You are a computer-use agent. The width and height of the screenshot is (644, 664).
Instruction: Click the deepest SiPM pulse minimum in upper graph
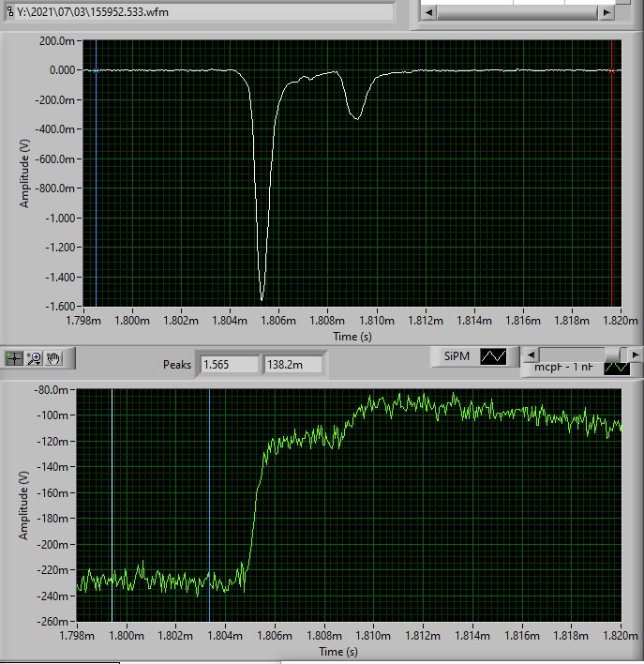click(262, 299)
